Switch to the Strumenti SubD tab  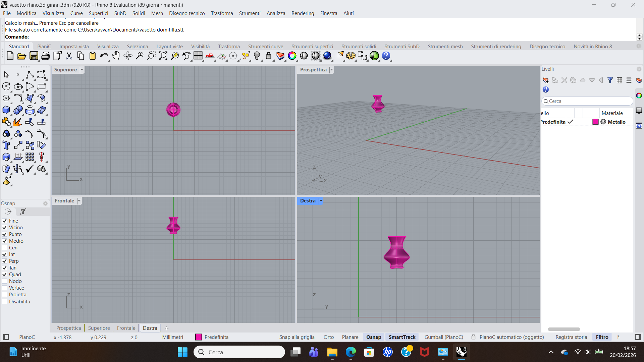coord(402,46)
